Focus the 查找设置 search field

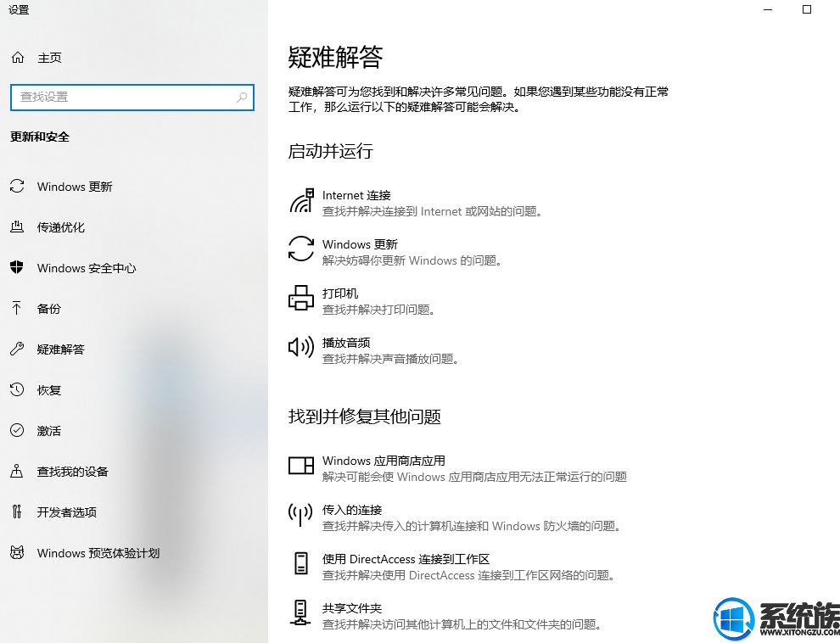point(132,98)
